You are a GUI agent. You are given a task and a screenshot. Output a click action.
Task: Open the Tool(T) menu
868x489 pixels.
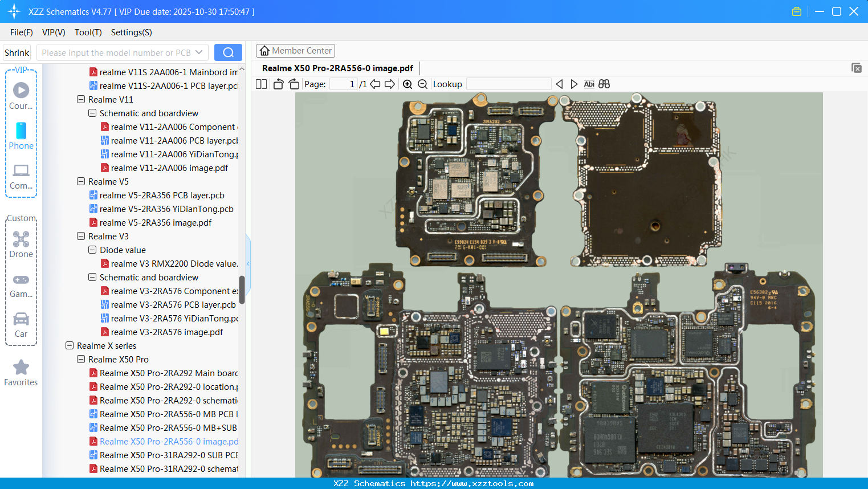88,32
